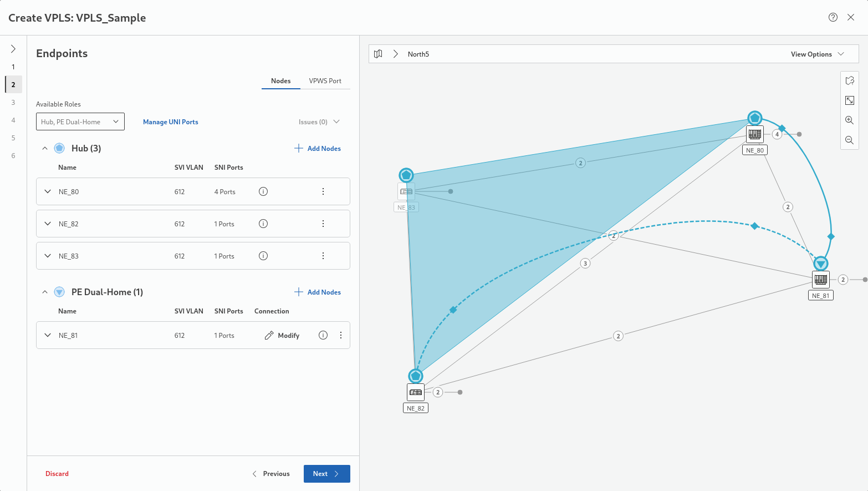Image resolution: width=868 pixels, height=491 pixels.
Task: Expand the NE_83 hub row
Action: click(x=48, y=256)
